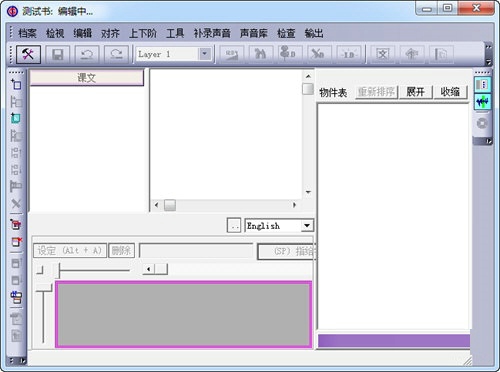This screenshot has width=500, height=372.
Task: Click the hammer and wrench tools icon
Action: 28,54
